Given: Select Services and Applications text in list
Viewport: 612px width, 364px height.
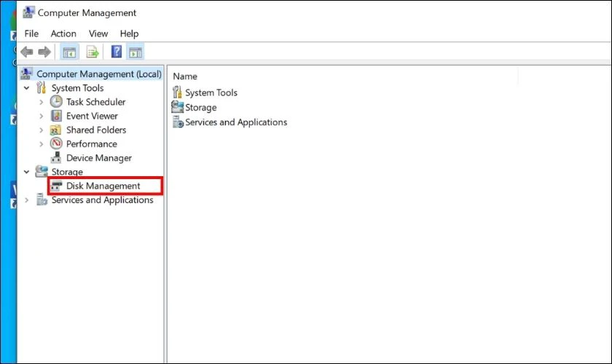Looking at the screenshot, I should click(x=236, y=122).
